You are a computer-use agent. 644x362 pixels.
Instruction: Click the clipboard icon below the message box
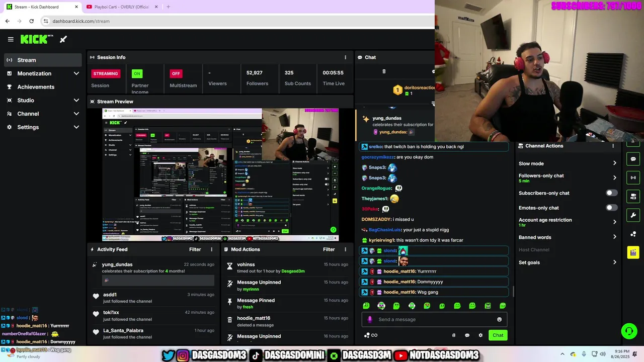click(453, 335)
